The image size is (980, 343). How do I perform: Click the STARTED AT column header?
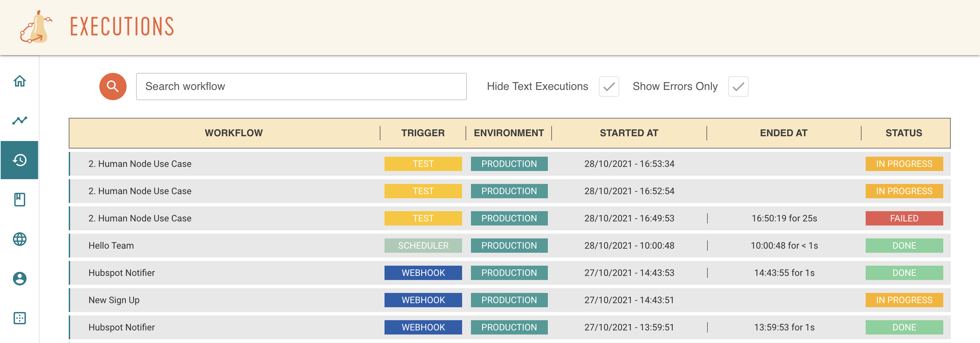click(x=629, y=133)
